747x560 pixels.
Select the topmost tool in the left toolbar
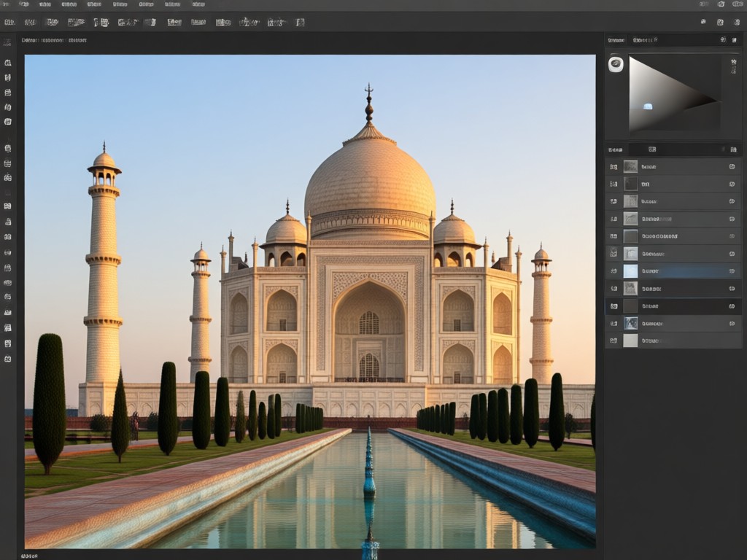pos(7,63)
